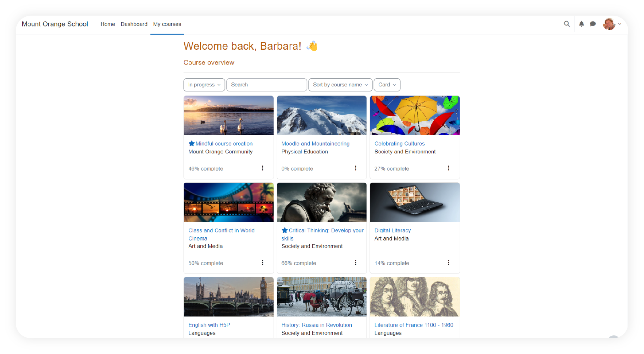The width and height of the screenshot is (644, 354).
Task: Open the Dashboard tab
Action: 134,24
